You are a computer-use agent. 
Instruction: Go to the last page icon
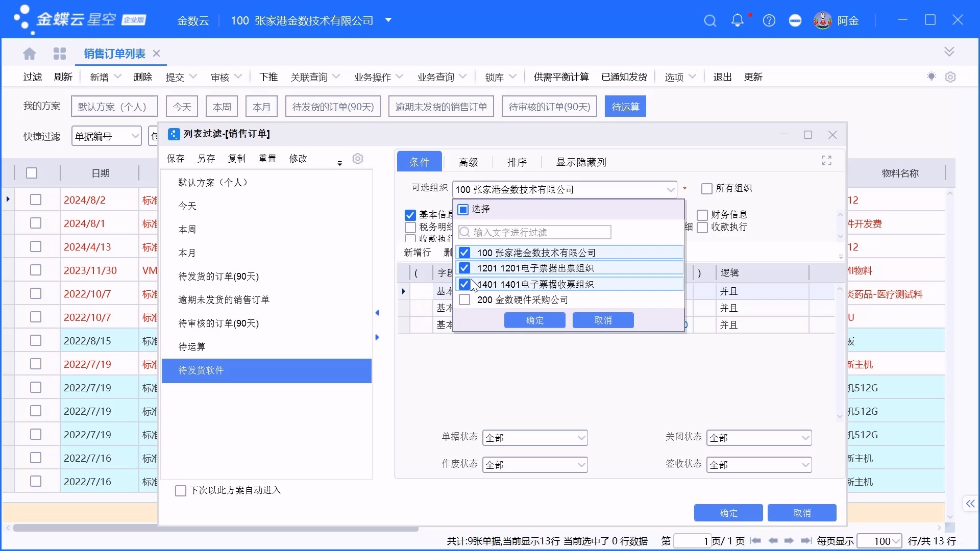tap(806, 541)
